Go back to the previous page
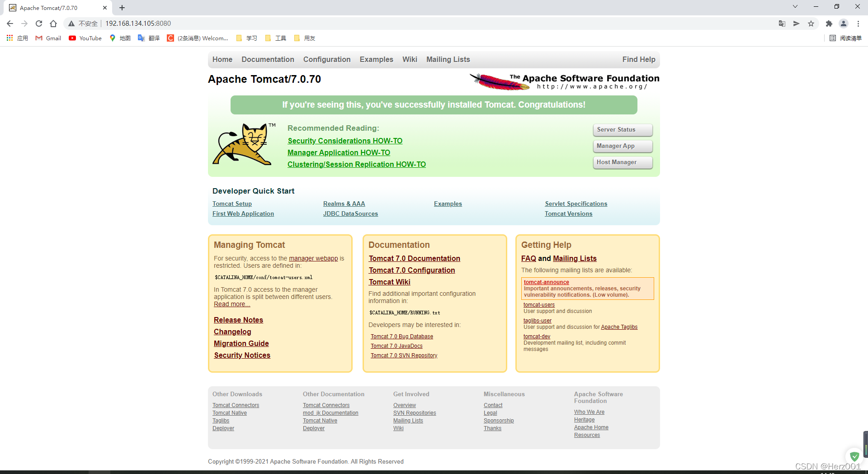Image resolution: width=868 pixels, height=474 pixels. (x=10, y=24)
